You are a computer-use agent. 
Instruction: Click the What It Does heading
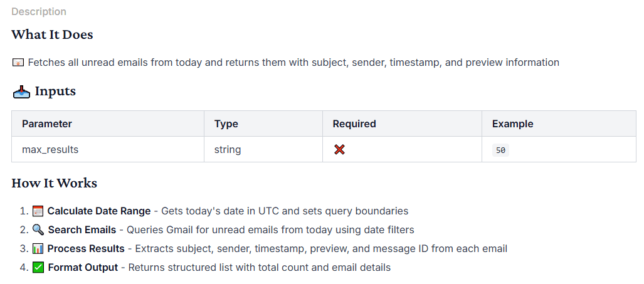click(x=52, y=34)
